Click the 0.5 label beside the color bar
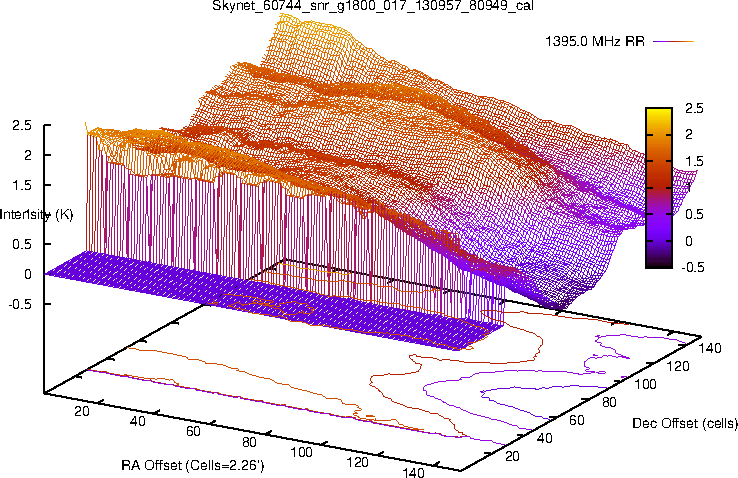Viewport: 738px width, 478px height. tap(694, 214)
